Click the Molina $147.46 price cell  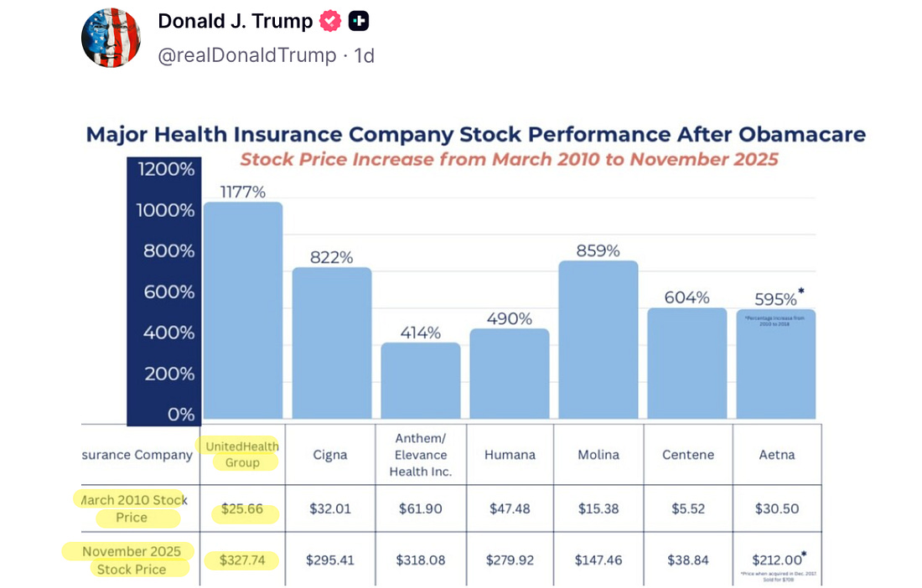tap(598, 561)
